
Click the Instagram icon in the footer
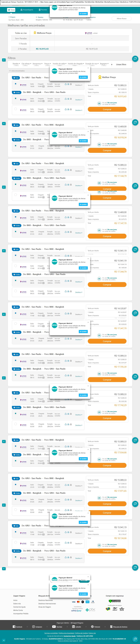pos(33,627)
